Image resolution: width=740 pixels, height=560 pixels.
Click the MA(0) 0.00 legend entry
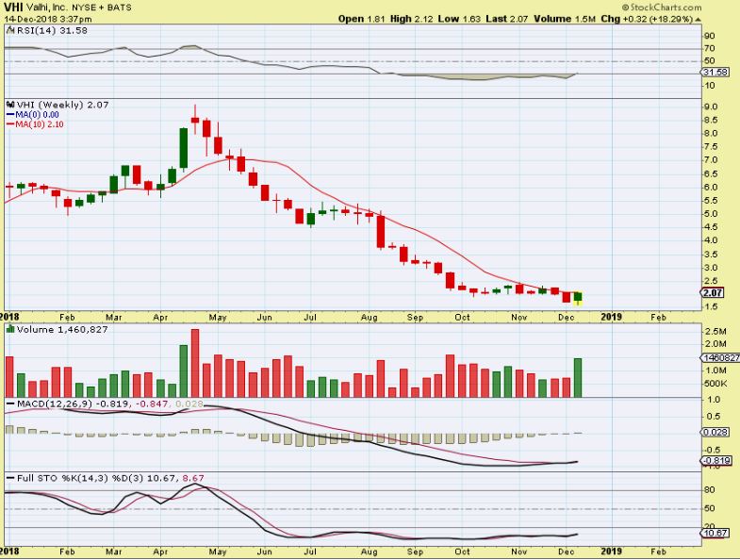(x=38, y=115)
